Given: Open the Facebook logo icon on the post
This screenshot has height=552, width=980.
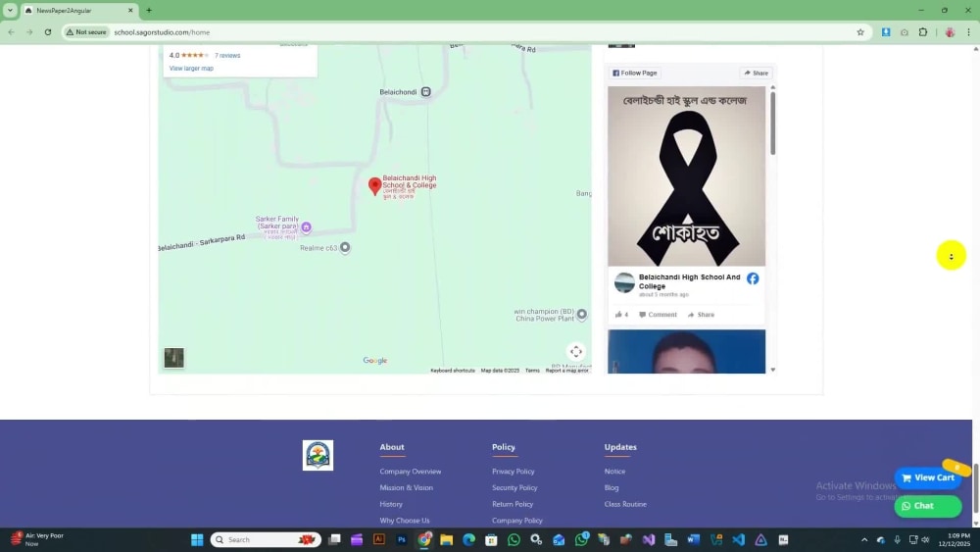Looking at the screenshot, I should 753,278.
